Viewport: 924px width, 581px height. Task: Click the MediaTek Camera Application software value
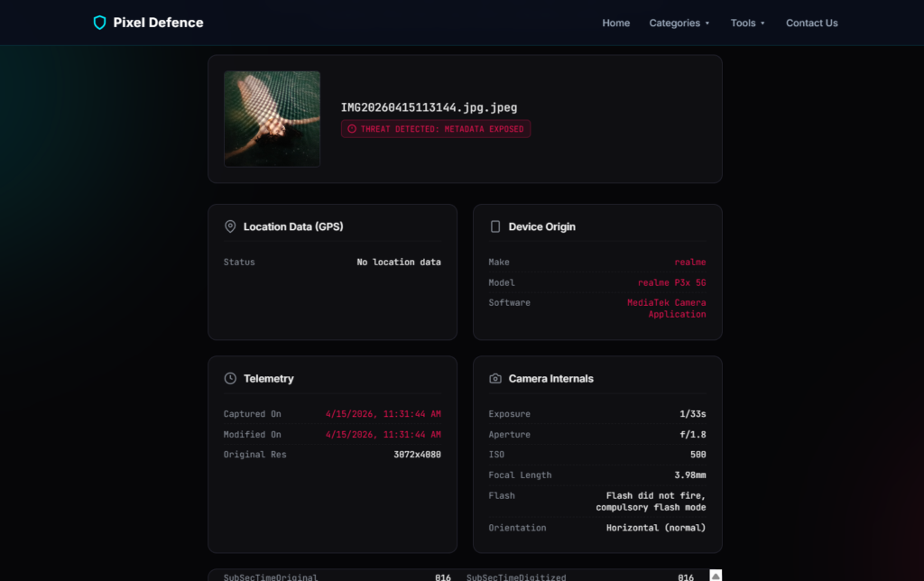coord(667,309)
